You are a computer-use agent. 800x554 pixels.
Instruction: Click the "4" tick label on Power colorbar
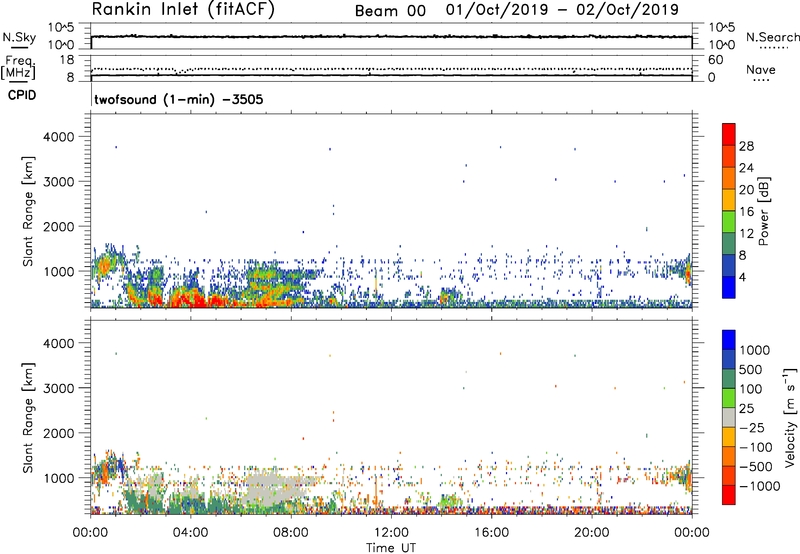[743, 277]
